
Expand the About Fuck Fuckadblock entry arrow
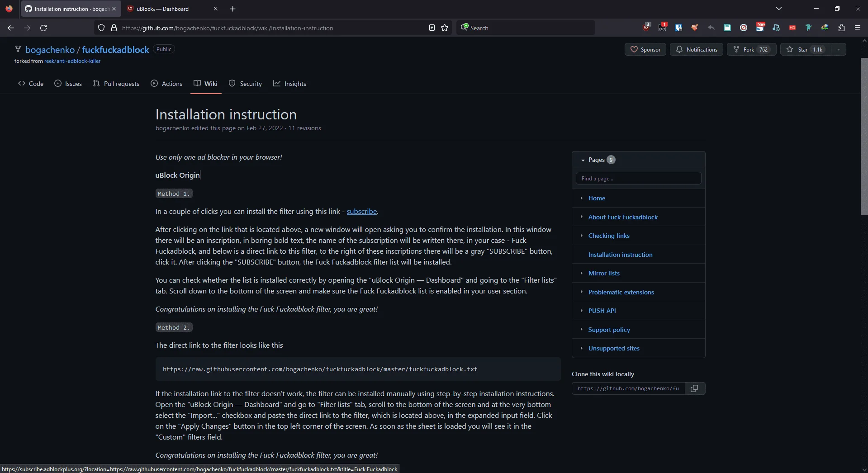(581, 217)
